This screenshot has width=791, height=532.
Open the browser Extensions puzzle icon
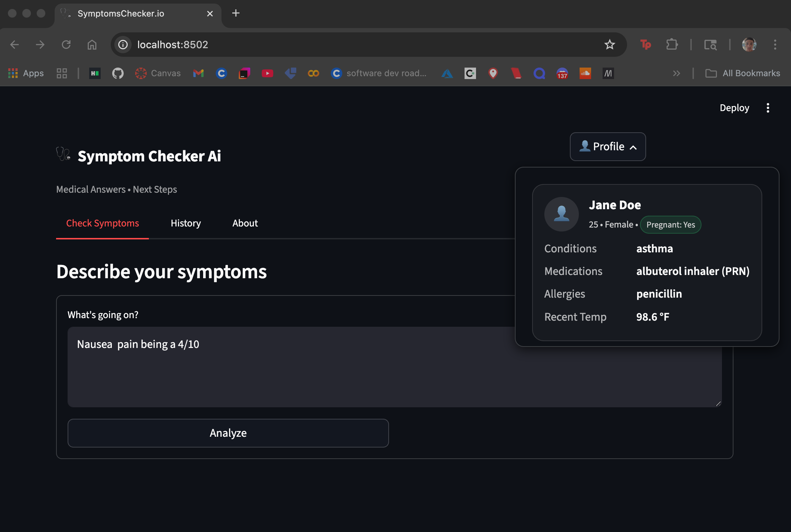pyautogui.click(x=672, y=45)
